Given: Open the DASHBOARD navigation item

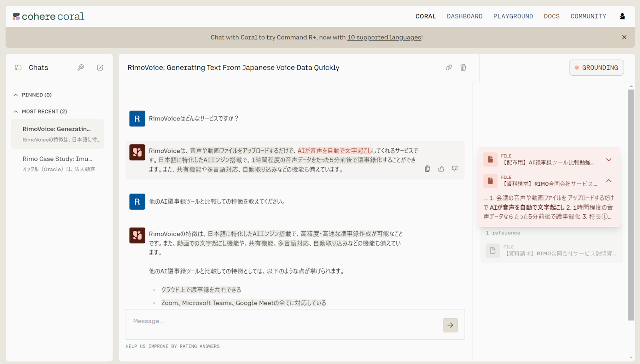Looking at the screenshot, I should click(x=464, y=16).
